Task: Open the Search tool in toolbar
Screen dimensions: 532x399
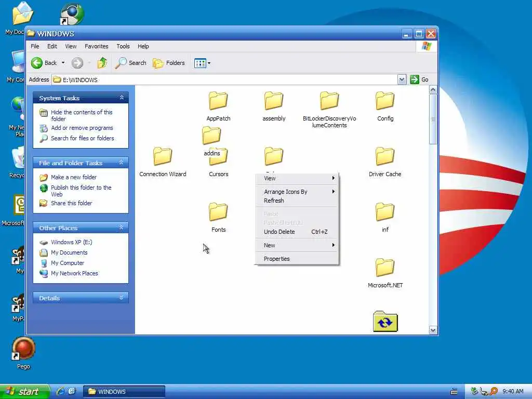Action: click(x=130, y=63)
